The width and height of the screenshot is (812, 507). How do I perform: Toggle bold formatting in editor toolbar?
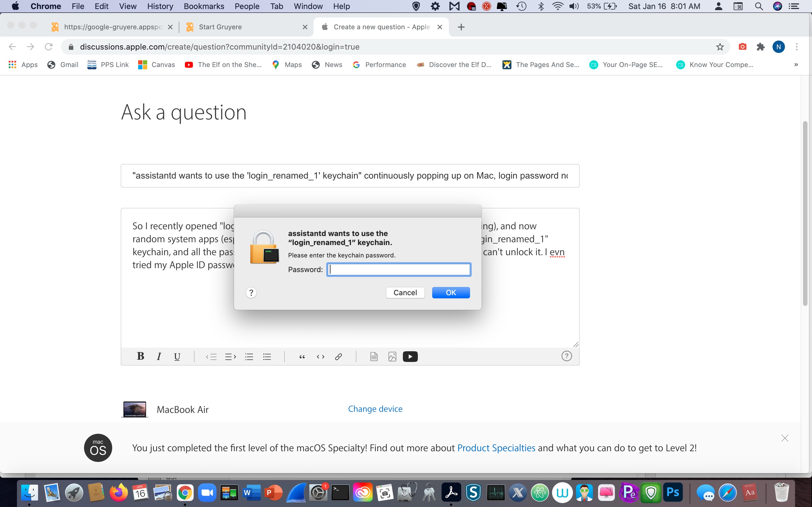coord(141,356)
